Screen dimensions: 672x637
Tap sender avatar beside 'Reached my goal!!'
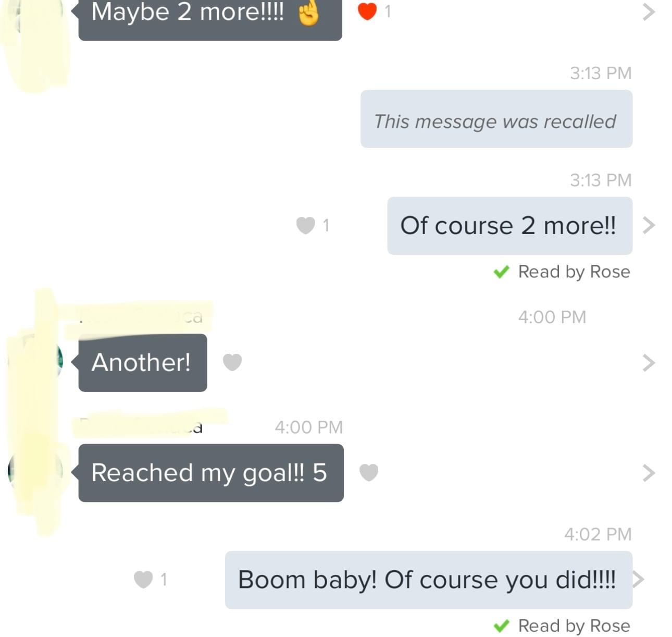pos(35,470)
